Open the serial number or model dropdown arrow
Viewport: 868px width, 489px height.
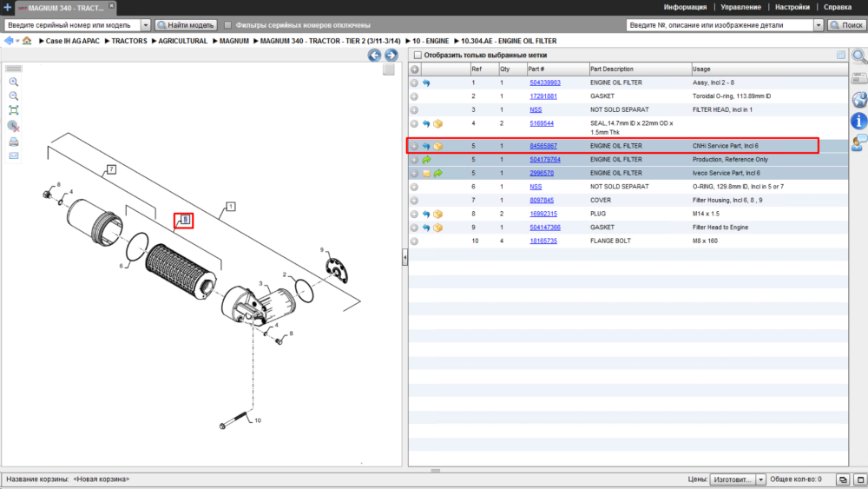pos(146,25)
